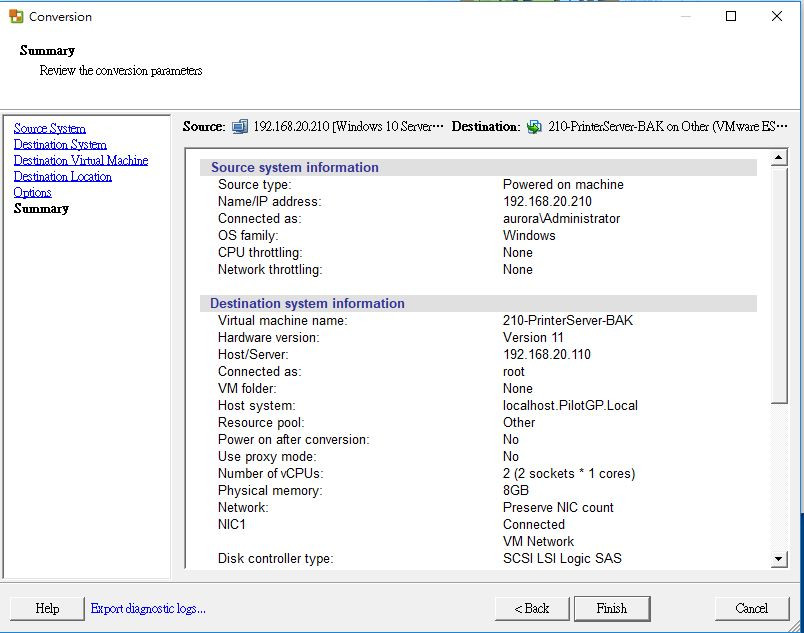Click the Source system information header
Screen dimensions: 804x633
295,168
